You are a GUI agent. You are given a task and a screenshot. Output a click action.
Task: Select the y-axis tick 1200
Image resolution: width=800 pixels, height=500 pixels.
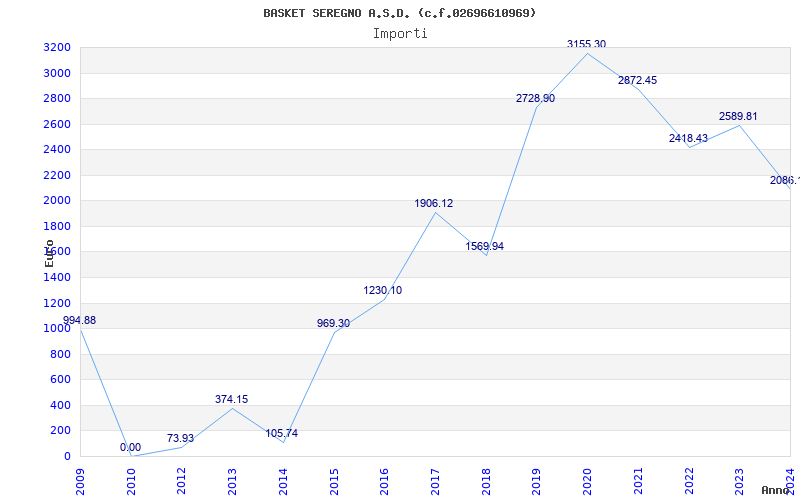point(57,303)
